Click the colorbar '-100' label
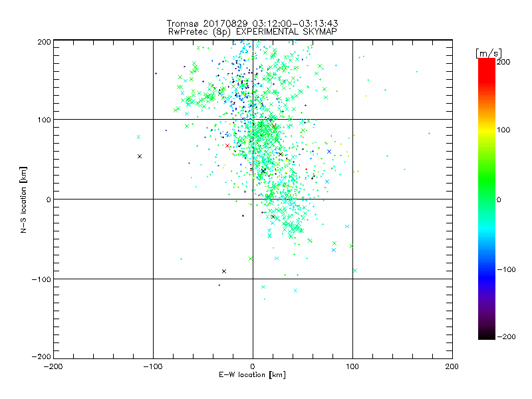Screen dimensions: 532x399 [x=506, y=270]
